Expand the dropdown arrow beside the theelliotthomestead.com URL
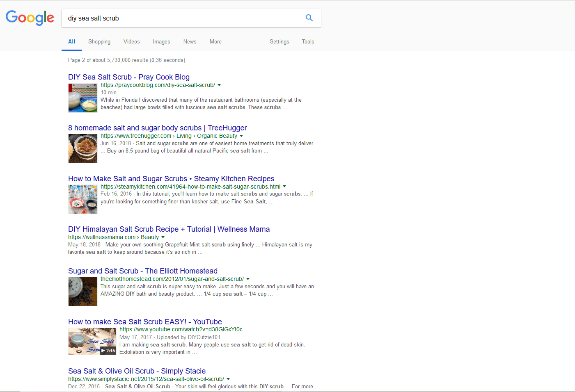Screen dimensions: 575x392 (x=248, y=279)
